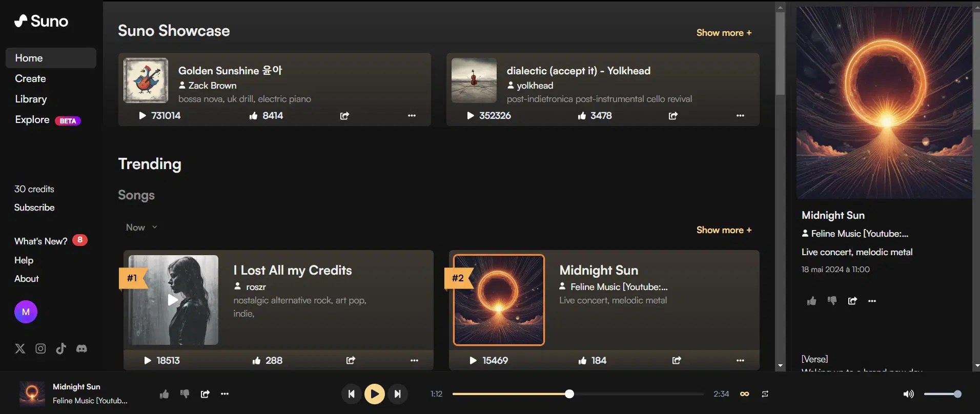Open more options for I Lost All my Credits
The width and height of the screenshot is (980, 414).
tap(414, 361)
